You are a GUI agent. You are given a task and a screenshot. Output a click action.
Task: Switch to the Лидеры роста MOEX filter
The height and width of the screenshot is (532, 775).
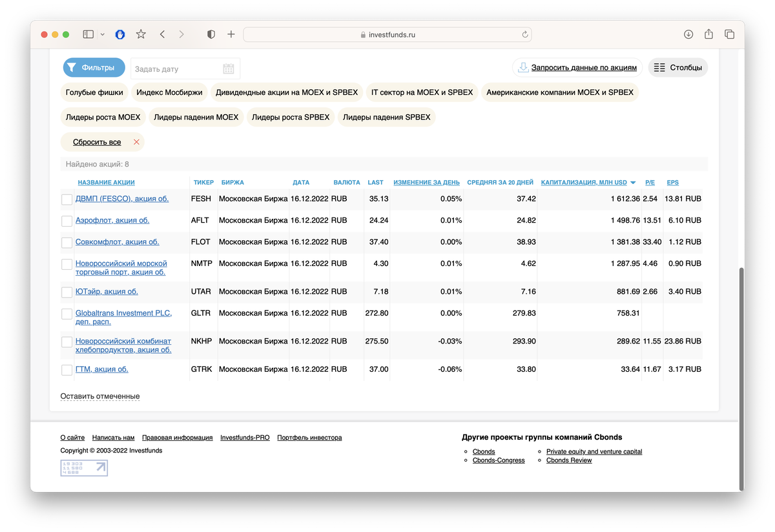pyautogui.click(x=102, y=117)
